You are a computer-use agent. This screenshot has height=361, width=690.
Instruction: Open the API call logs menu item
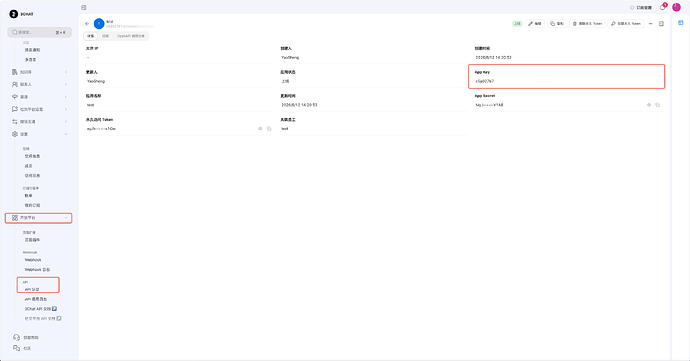36,299
